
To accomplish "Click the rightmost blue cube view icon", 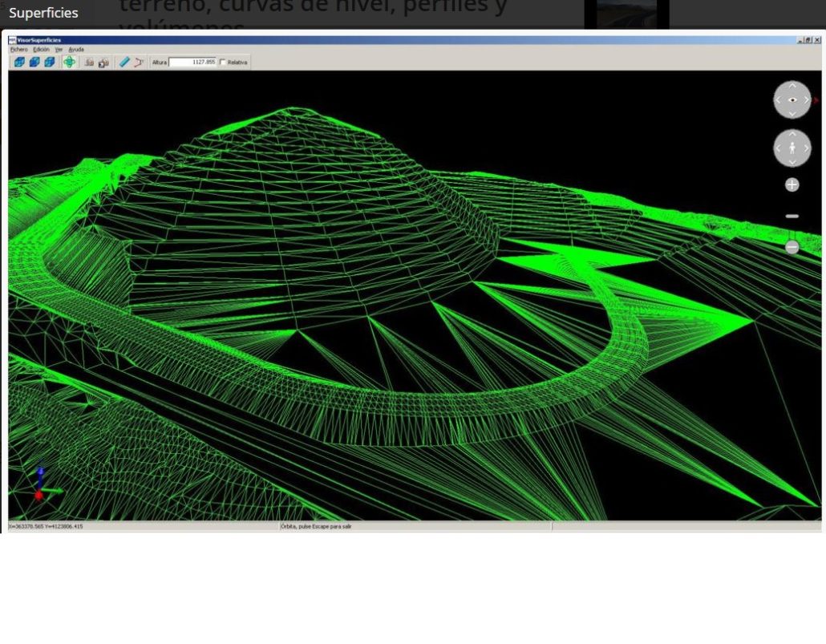I will point(50,62).
